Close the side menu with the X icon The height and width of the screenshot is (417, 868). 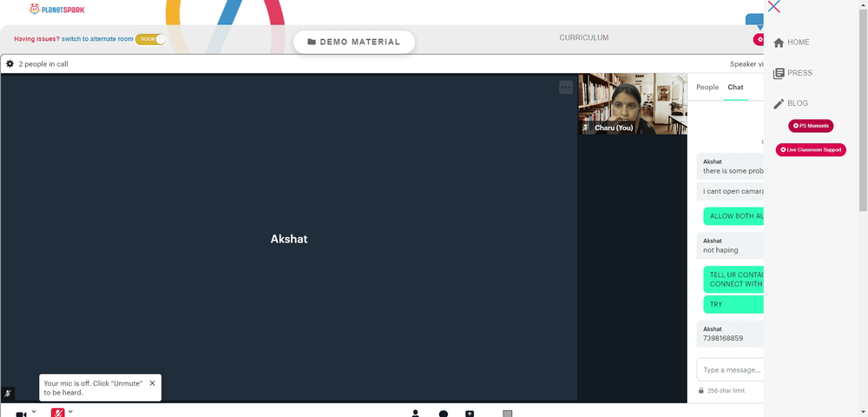click(x=774, y=7)
